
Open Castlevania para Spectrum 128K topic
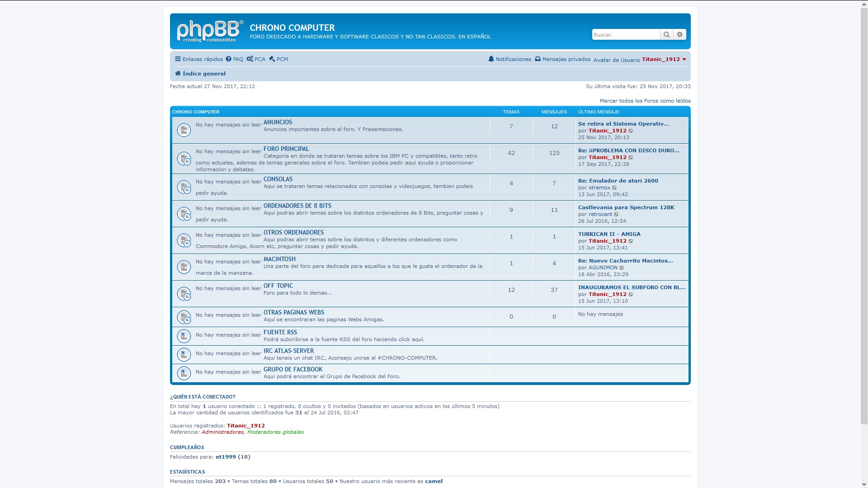(x=626, y=207)
